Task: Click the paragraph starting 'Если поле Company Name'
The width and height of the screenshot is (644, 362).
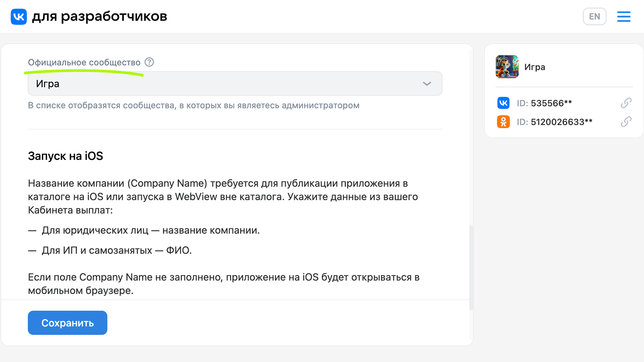Action: (x=224, y=284)
